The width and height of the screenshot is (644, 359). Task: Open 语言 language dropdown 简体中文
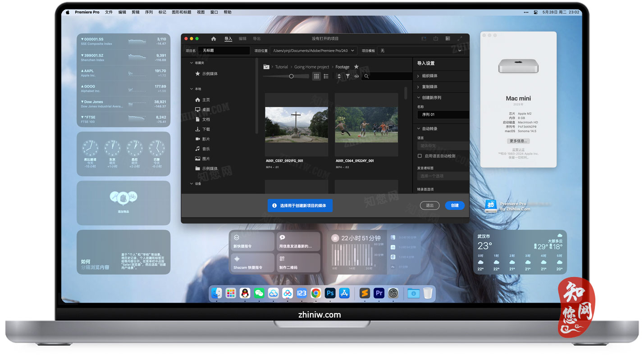tap(443, 146)
